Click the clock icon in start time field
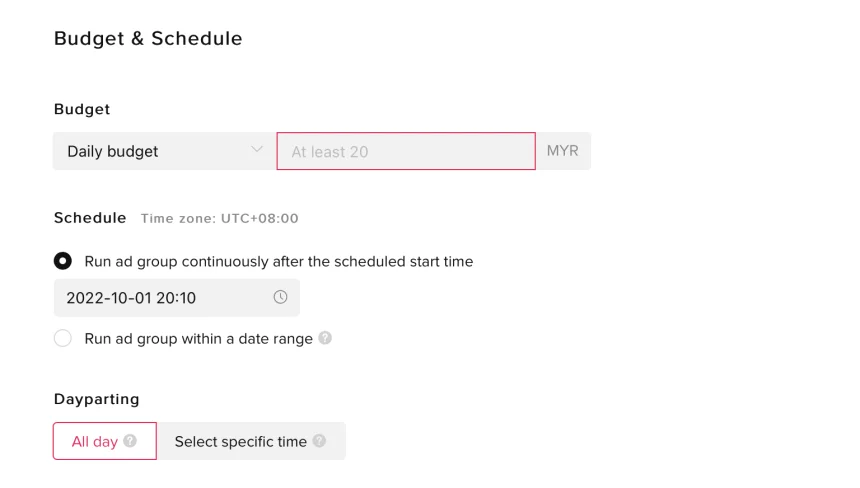The image size is (860, 488). [x=280, y=297]
